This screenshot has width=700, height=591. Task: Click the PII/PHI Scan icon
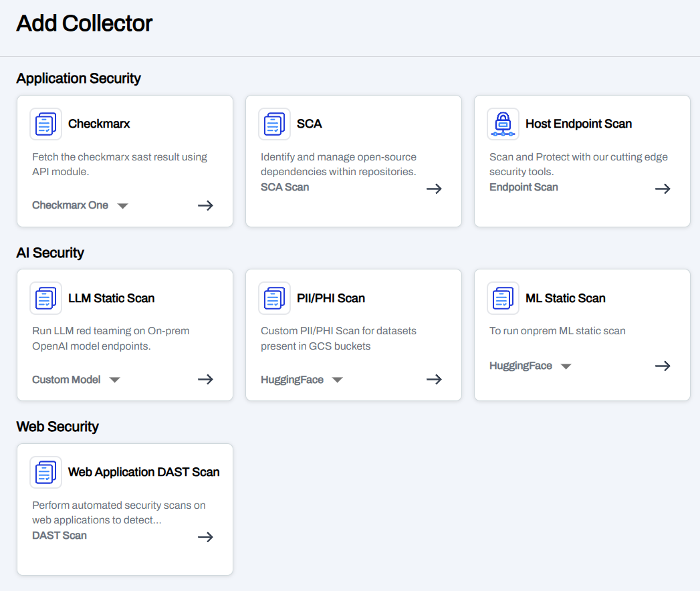pos(274,298)
